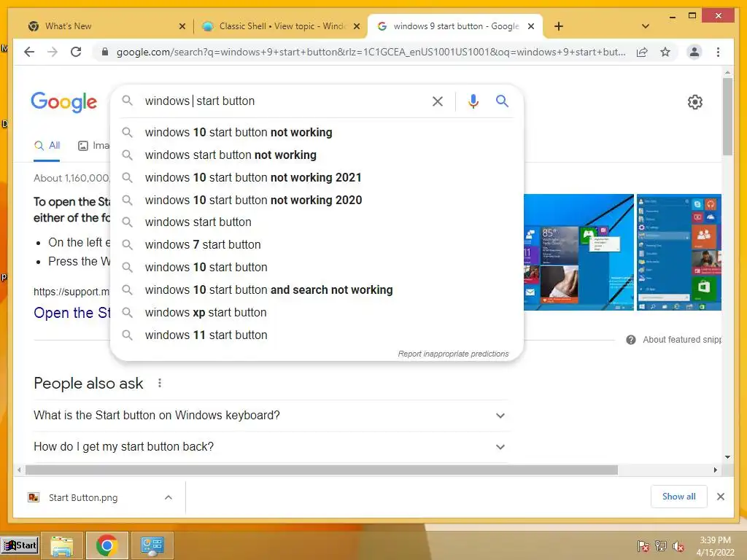Open the Chrome profile avatar
747x560 pixels.
pyautogui.click(x=694, y=52)
